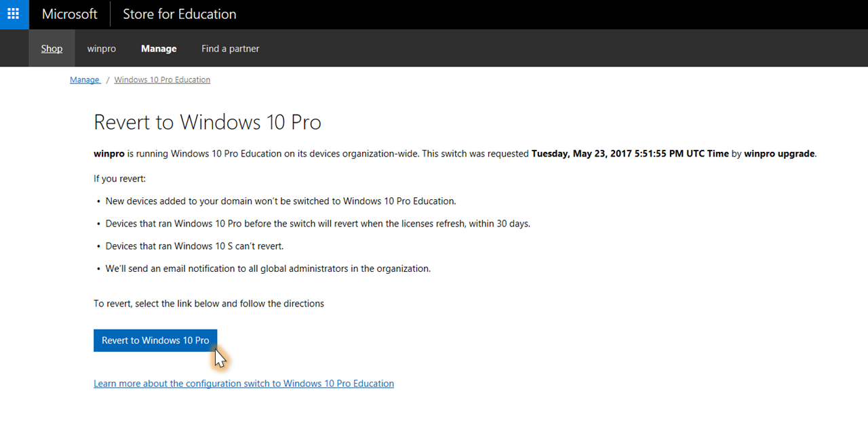Click the bullet about licenses refreshing within 30 days
868x423 pixels.
(317, 224)
